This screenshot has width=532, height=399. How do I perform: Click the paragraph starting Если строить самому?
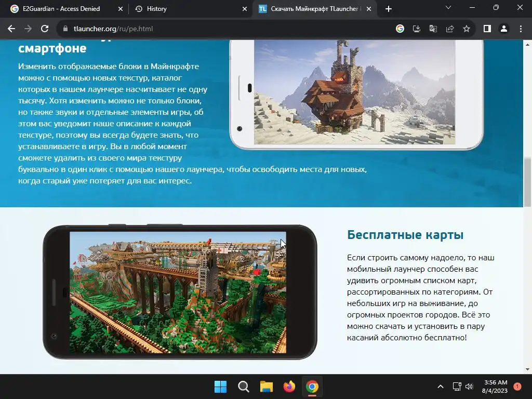421,298
